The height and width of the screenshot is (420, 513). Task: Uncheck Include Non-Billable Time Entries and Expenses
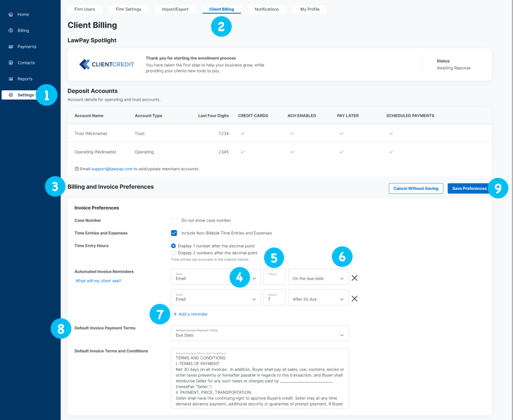[x=174, y=233]
